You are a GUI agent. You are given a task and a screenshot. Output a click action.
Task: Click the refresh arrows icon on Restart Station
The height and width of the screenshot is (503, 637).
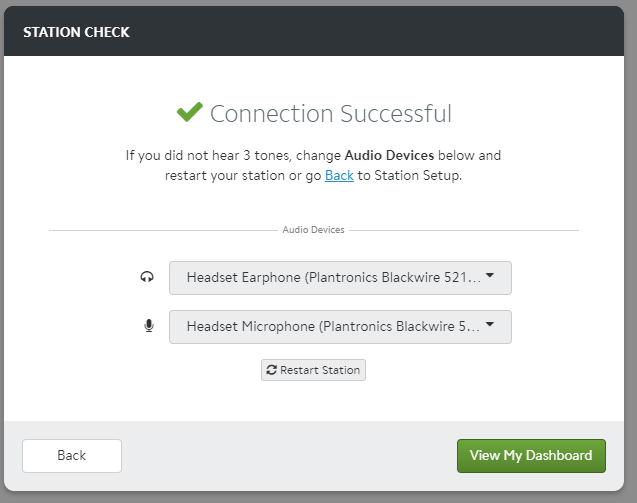pos(271,370)
